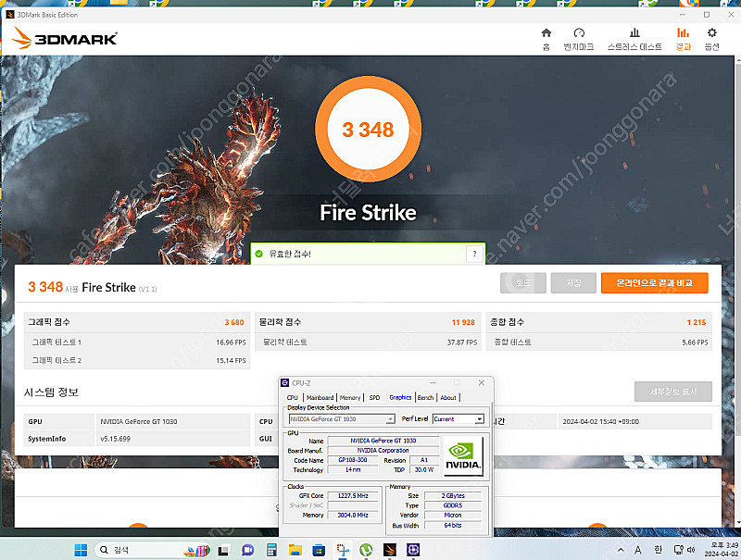Screen dimensions: 741x560
Task: Click the 64 bits bus width value
Action: 453,525
